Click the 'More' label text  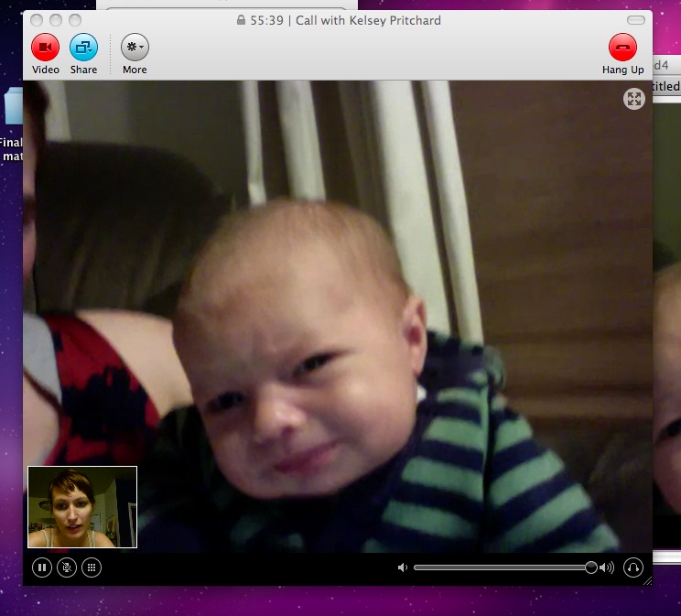coord(135,70)
